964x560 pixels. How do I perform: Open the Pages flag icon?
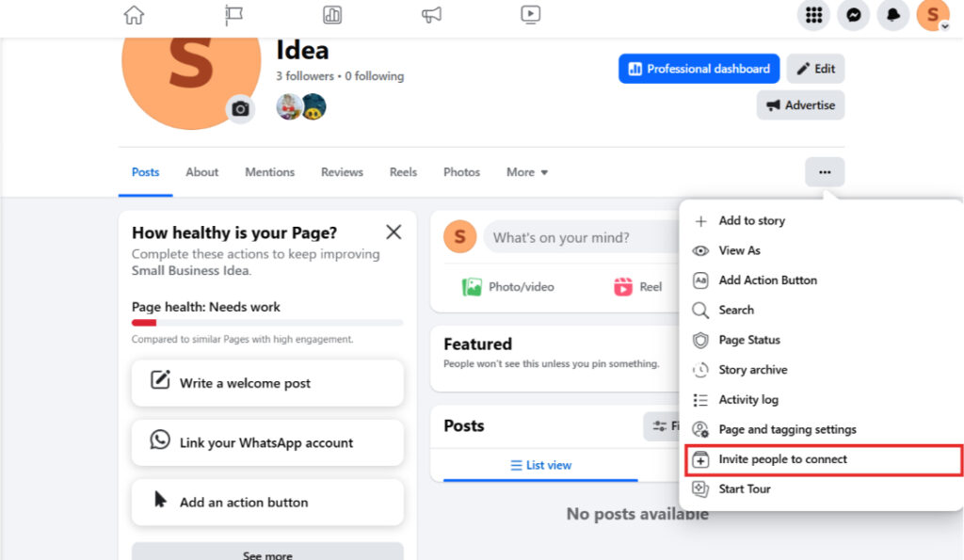(x=233, y=15)
